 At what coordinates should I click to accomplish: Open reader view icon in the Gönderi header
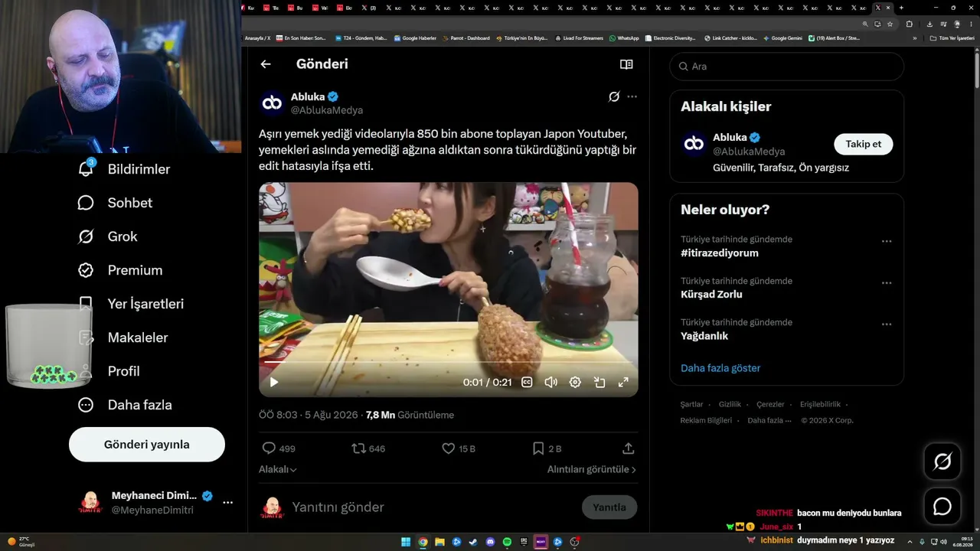pos(626,64)
